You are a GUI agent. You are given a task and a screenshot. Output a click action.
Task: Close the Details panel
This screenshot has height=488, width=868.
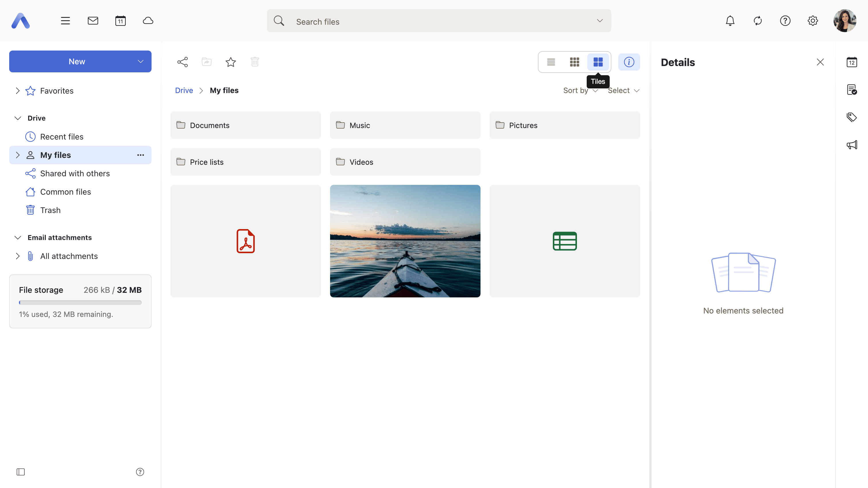[x=820, y=62]
